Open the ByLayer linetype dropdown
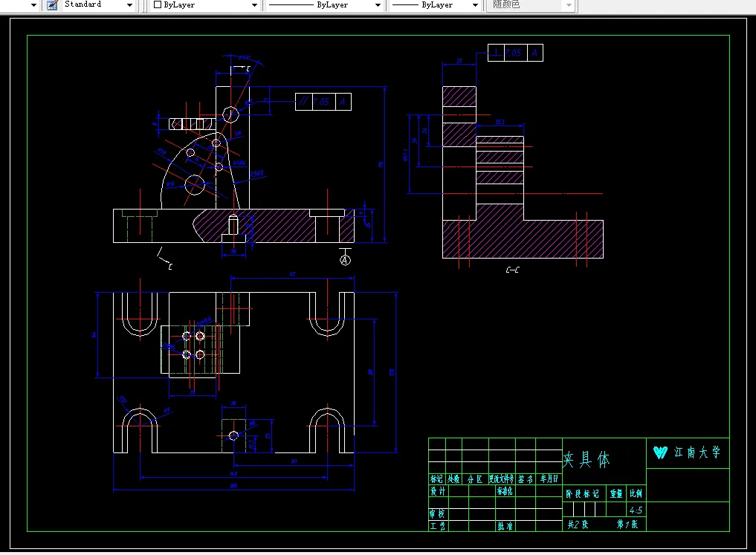This screenshot has width=756, height=555. pyautogui.click(x=378, y=4)
